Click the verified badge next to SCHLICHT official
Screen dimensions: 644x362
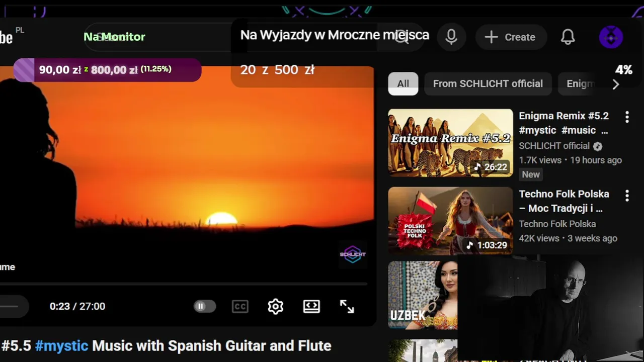click(597, 146)
